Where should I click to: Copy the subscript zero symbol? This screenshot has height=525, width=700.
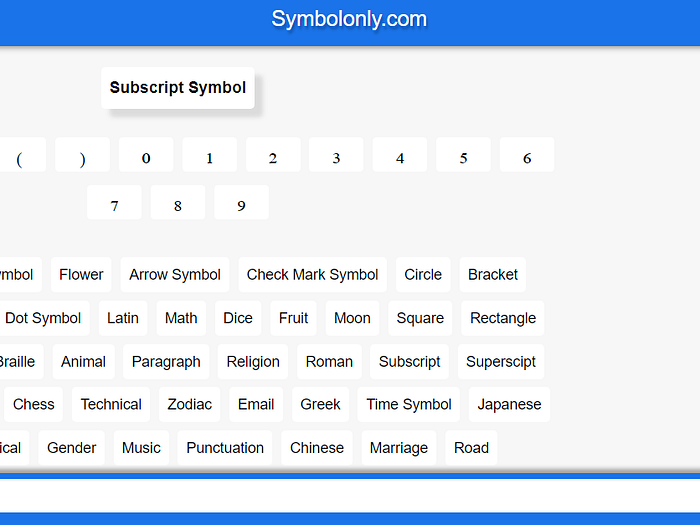click(x=146, y=156)
